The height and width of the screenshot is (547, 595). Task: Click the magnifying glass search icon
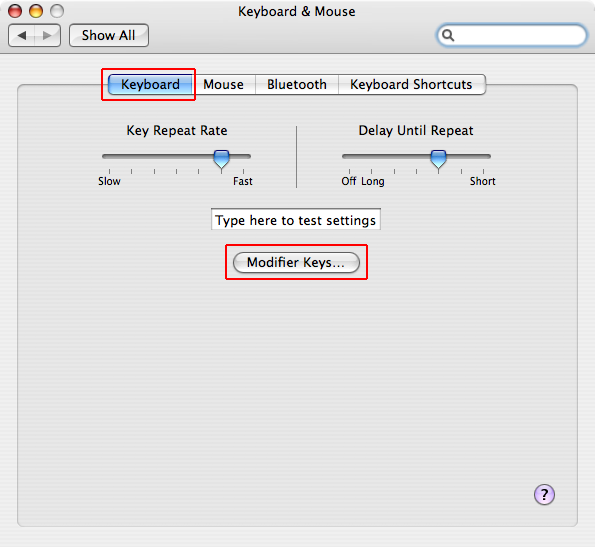(x=448, y=35)
